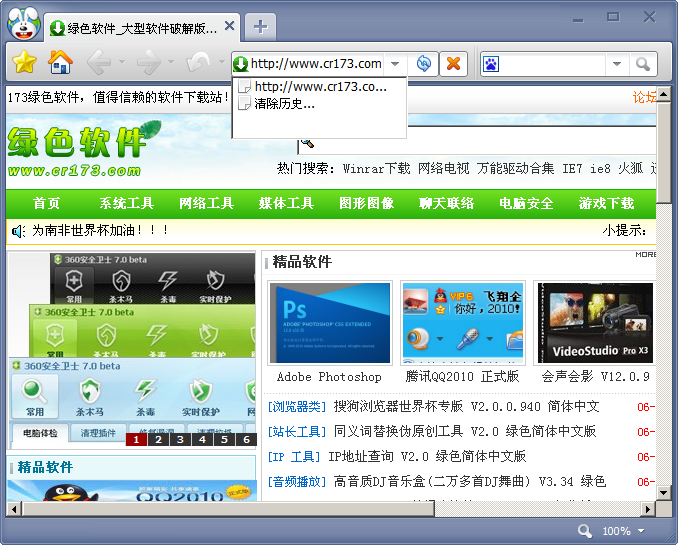Click vertical scrollbar down arrow

pyautogui.click(x=663, y=492)
